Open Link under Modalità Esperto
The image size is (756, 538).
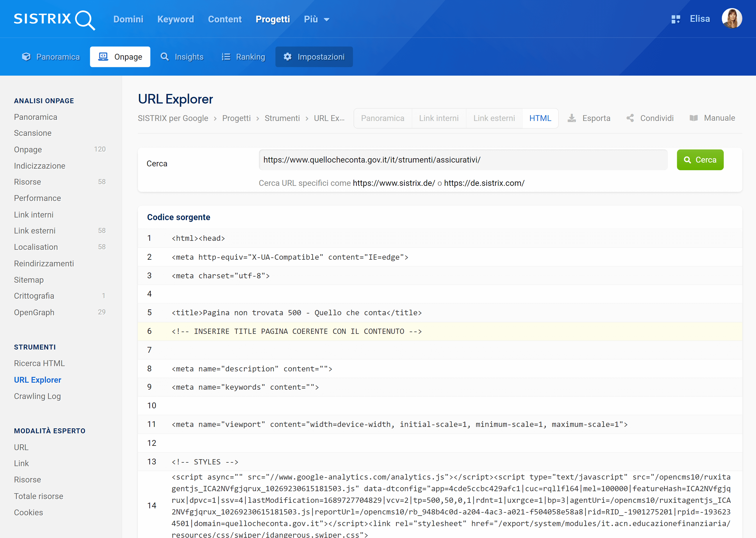click(x=21, y=464)
